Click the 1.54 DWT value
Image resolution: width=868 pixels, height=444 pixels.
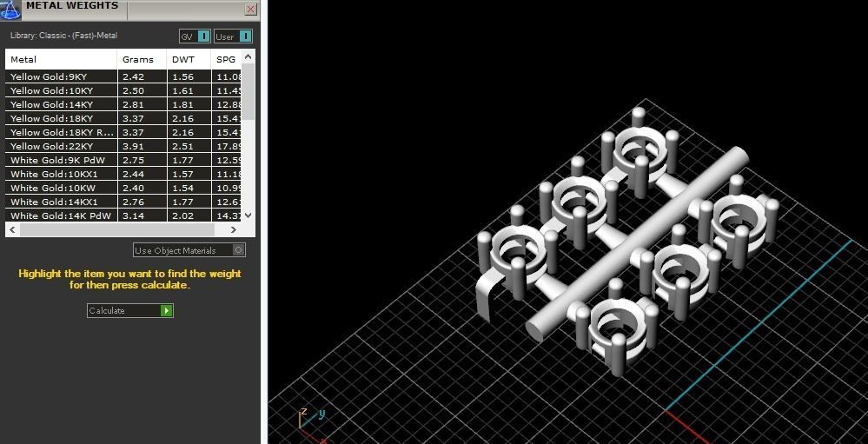182,188
